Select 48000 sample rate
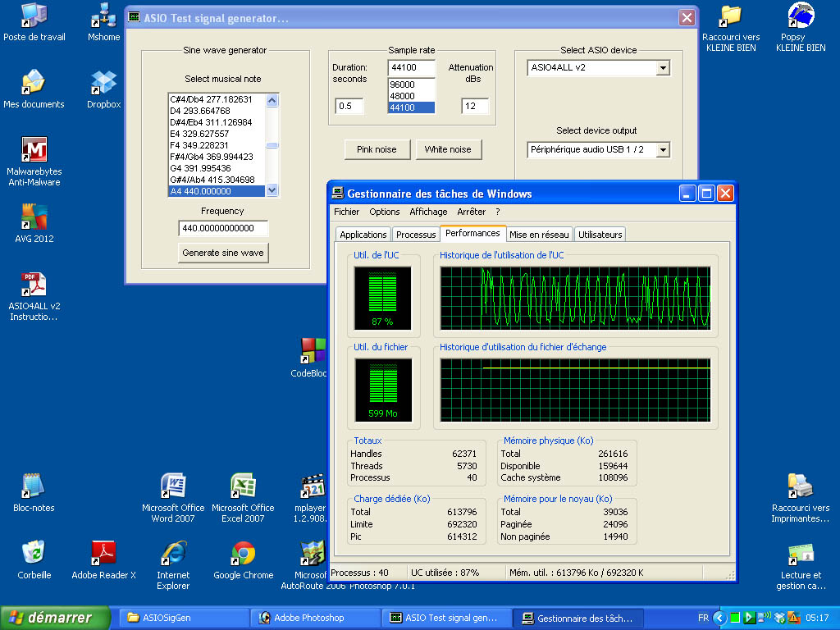Viewport: 840px width, 630px height. [411, 96]
